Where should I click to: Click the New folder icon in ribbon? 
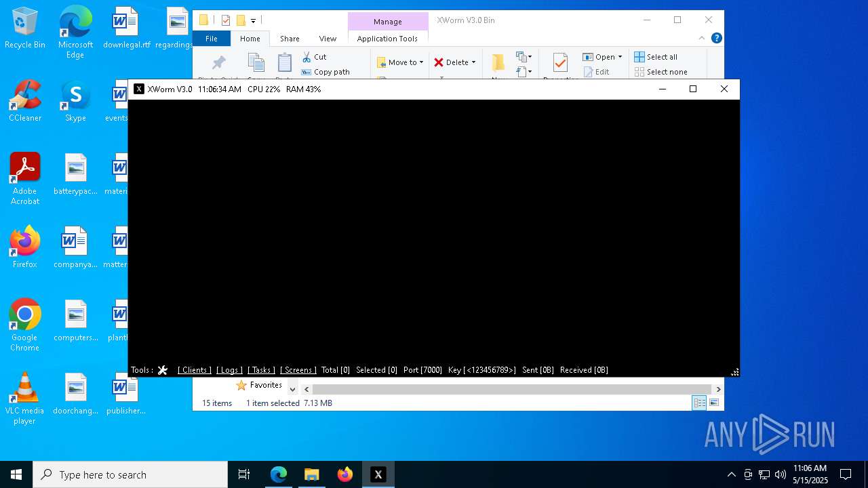tap(498, 62)
